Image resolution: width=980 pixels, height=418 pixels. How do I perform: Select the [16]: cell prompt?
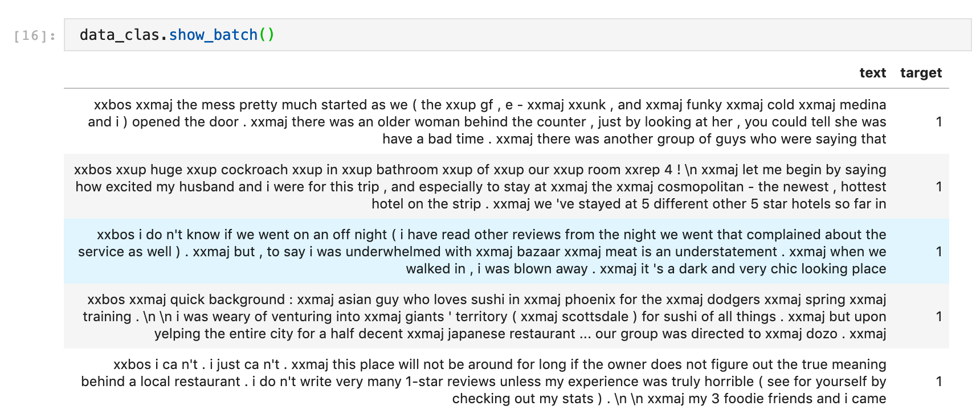[x=35, y=36]
